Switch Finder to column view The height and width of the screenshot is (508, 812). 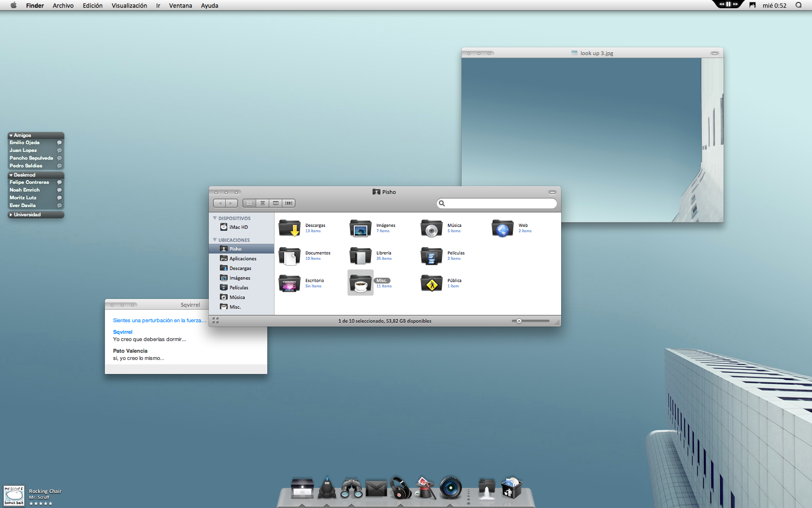pos(275,203)
